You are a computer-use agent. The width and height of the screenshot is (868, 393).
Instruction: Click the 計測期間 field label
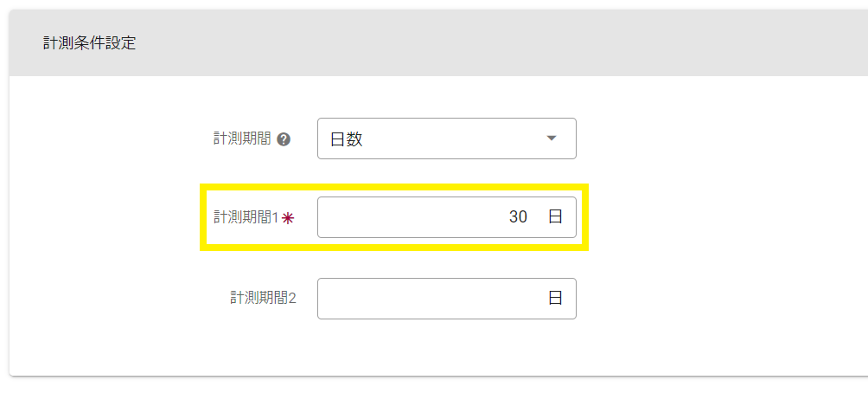[x=242, y=139]
